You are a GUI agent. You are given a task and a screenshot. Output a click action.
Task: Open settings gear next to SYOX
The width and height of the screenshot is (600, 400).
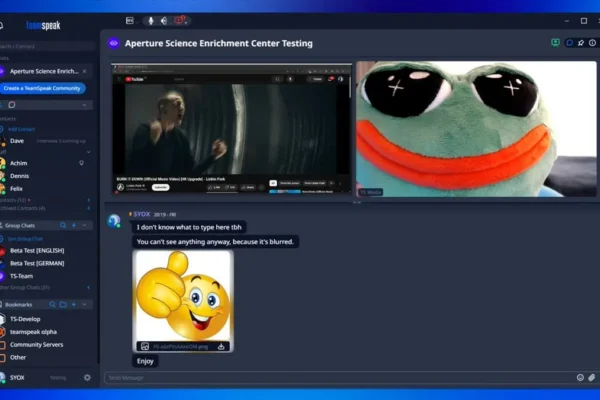87,377
